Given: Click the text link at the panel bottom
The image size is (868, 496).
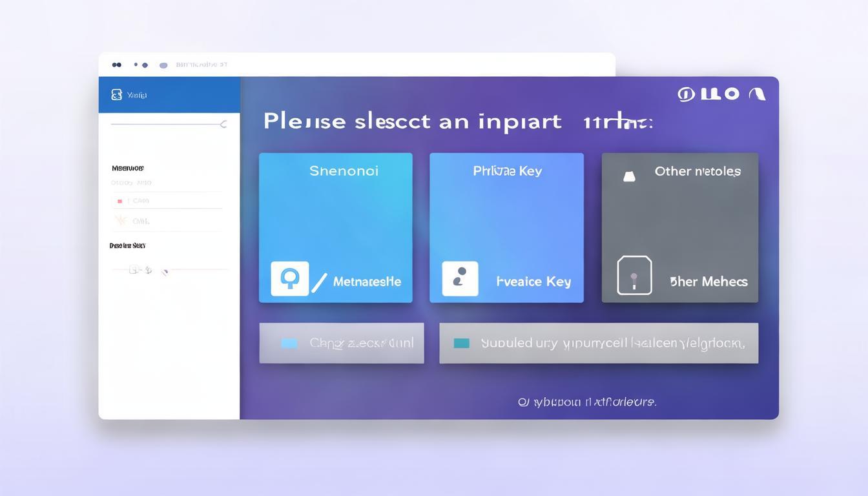Looking at the screenshot, I should point(586,402).
